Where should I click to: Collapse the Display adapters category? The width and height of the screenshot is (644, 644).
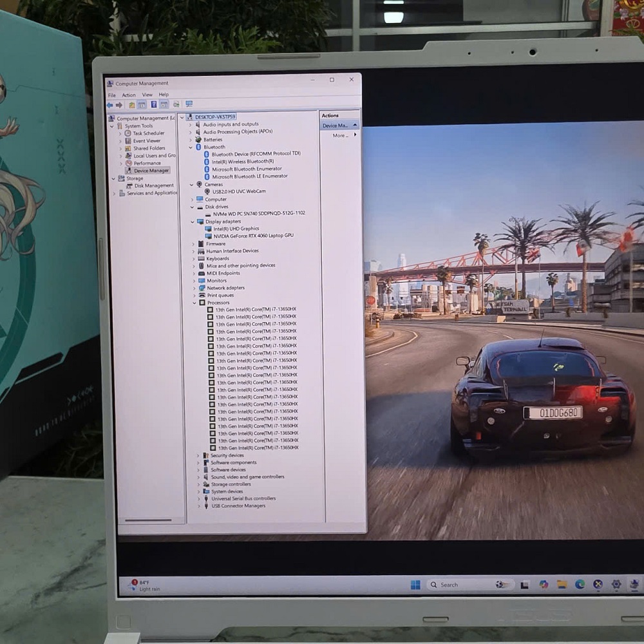click(192, 222)
